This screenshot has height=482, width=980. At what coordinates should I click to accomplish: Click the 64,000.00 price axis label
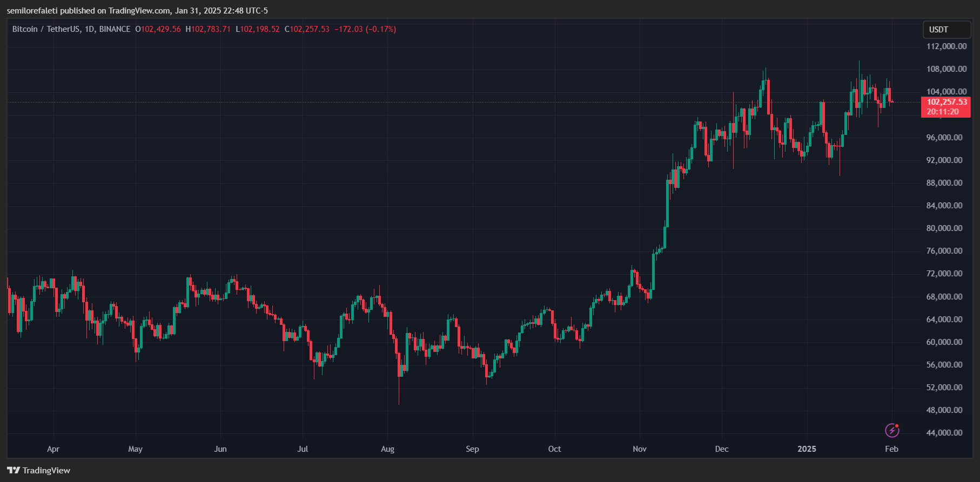pos(944,320)
